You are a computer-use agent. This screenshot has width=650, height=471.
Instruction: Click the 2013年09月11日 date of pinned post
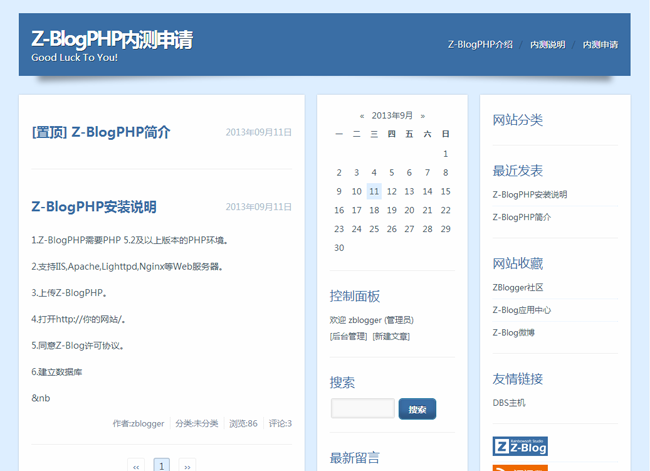click(x=259, y=132)
